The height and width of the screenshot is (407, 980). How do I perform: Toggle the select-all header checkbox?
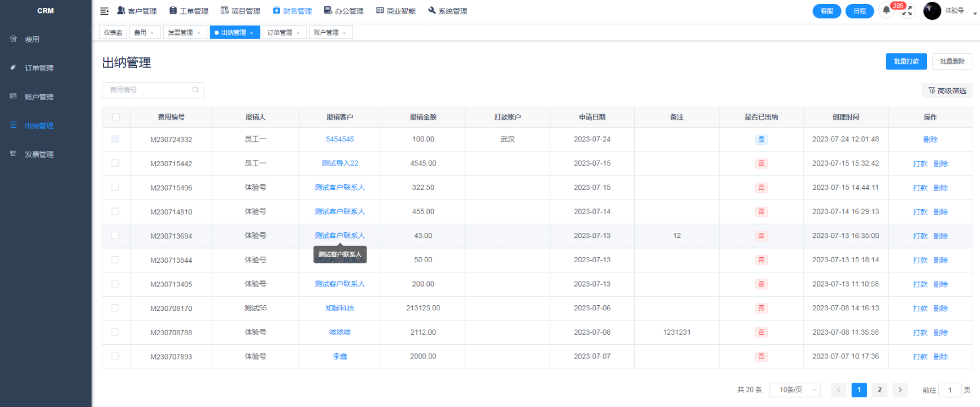116,117
